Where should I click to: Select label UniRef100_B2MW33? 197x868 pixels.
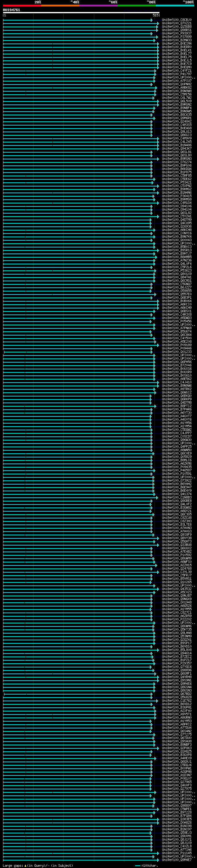[x=177, y=40]
